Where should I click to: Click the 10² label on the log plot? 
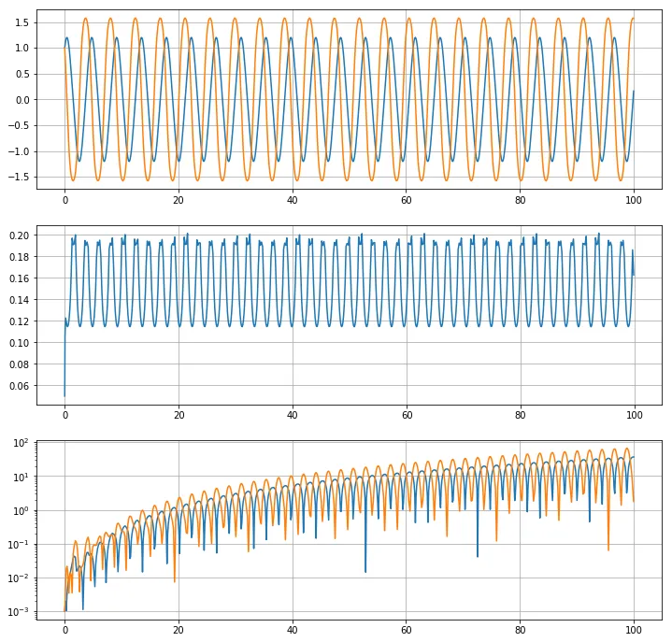tap(21, 443)
